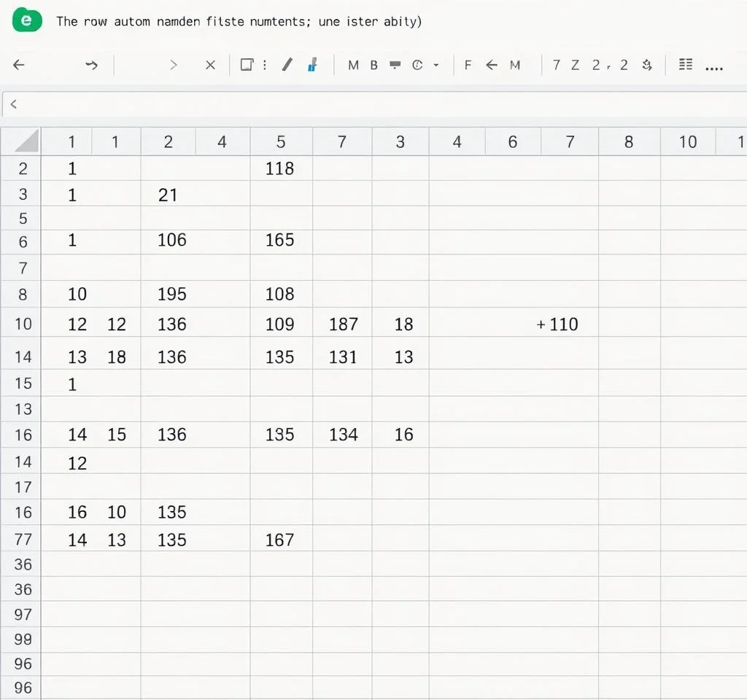Open the blue highlight color tool
747x700 pixels.
tap(312, 65)
